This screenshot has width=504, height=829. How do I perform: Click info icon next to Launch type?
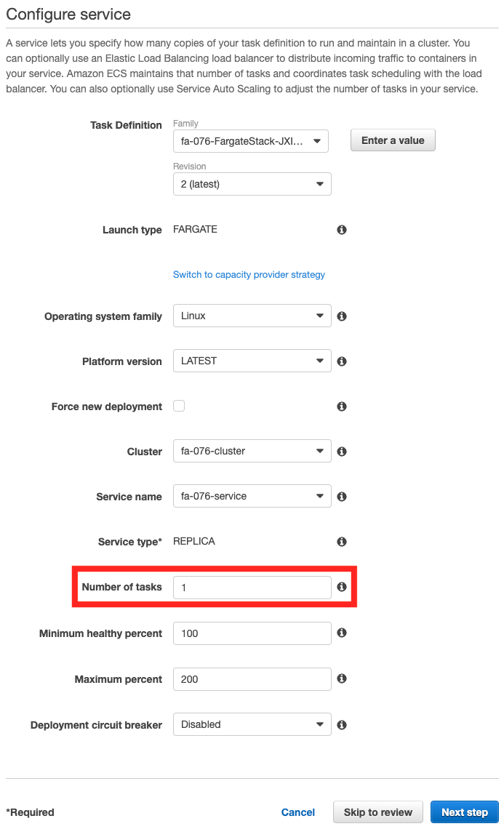click(x=342, y=230)
